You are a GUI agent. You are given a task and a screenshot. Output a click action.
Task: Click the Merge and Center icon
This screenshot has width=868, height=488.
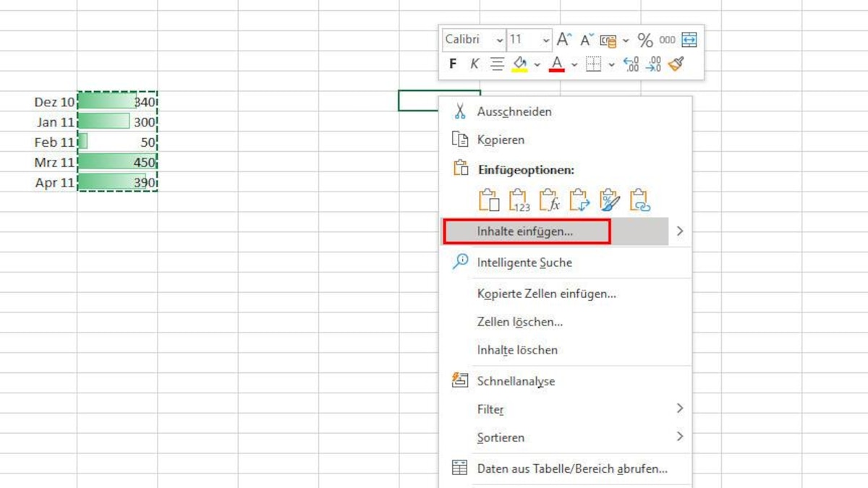pyautogui.click(x=688, y=40)
